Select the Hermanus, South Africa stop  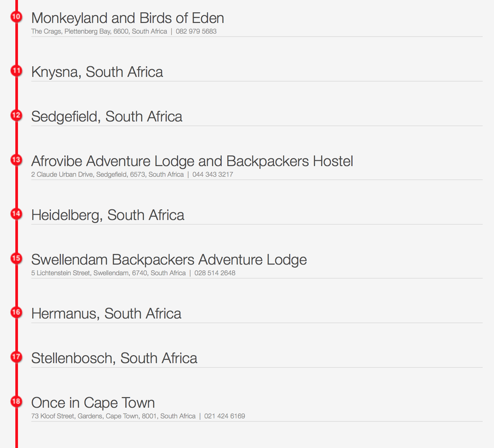[106, 314]
